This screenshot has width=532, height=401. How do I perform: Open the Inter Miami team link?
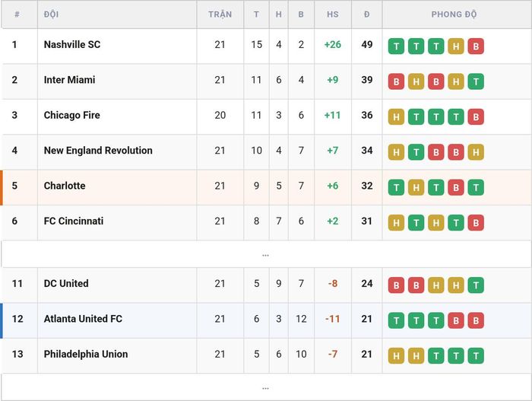69,80
